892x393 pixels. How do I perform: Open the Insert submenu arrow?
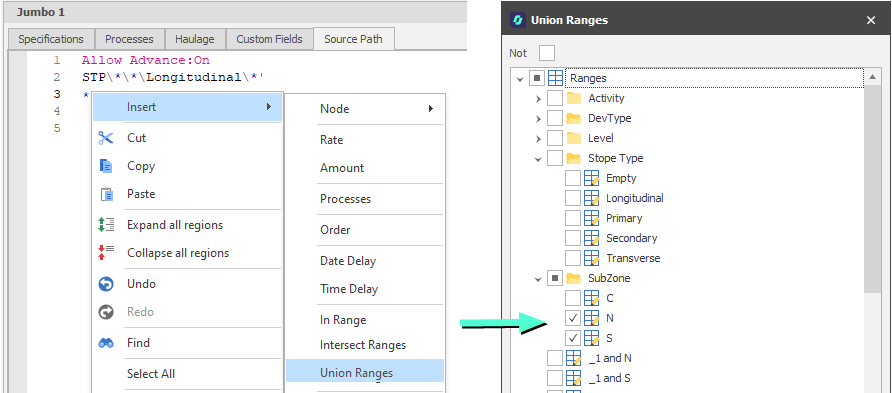tap(269, 107)
